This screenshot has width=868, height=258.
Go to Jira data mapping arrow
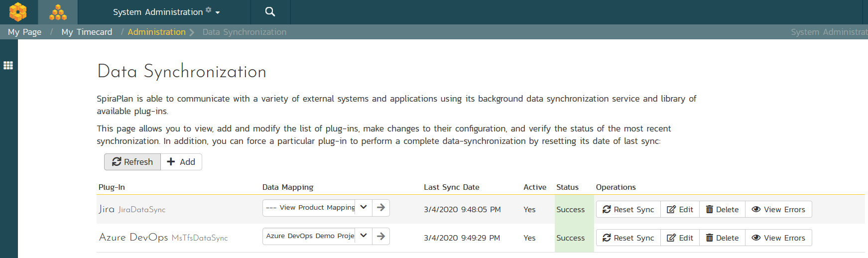pyautogui.click(x=381, y=208)
